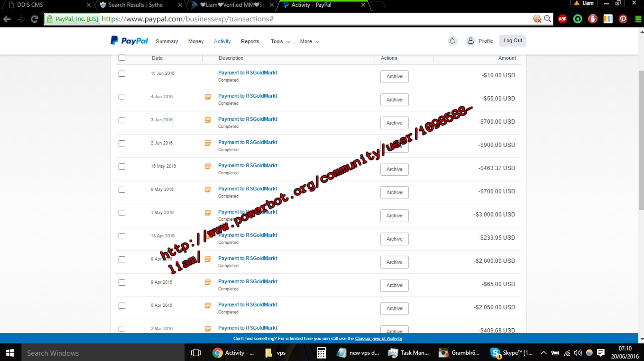The width and height of the screenshot is (644, 361).
Task: Open the Money page
Action: point(196,41)
